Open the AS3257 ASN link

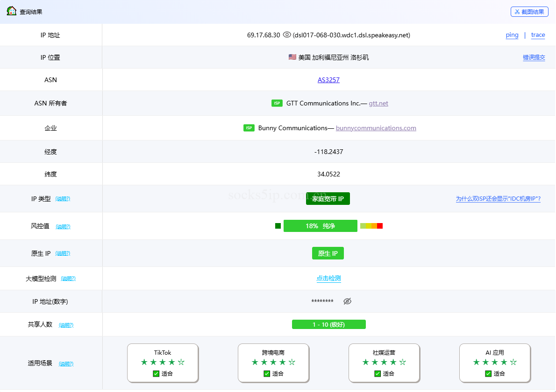pyautogui.click(x=329, y=80)
